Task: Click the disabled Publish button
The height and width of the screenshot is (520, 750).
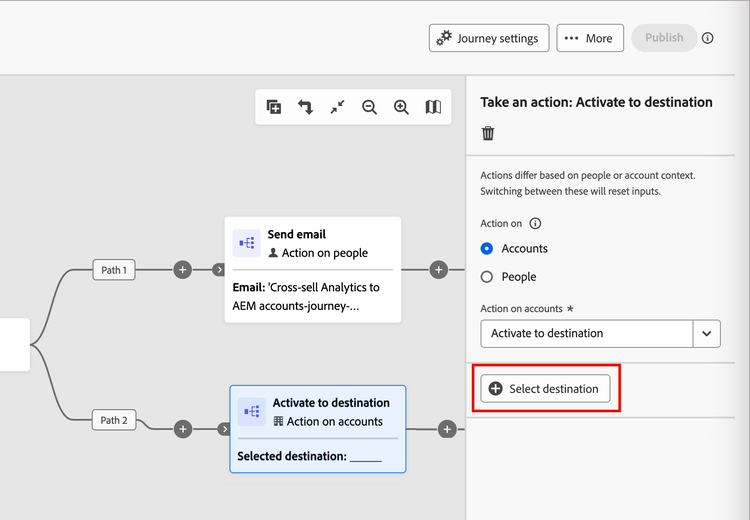Action: [x=664, y=38]
